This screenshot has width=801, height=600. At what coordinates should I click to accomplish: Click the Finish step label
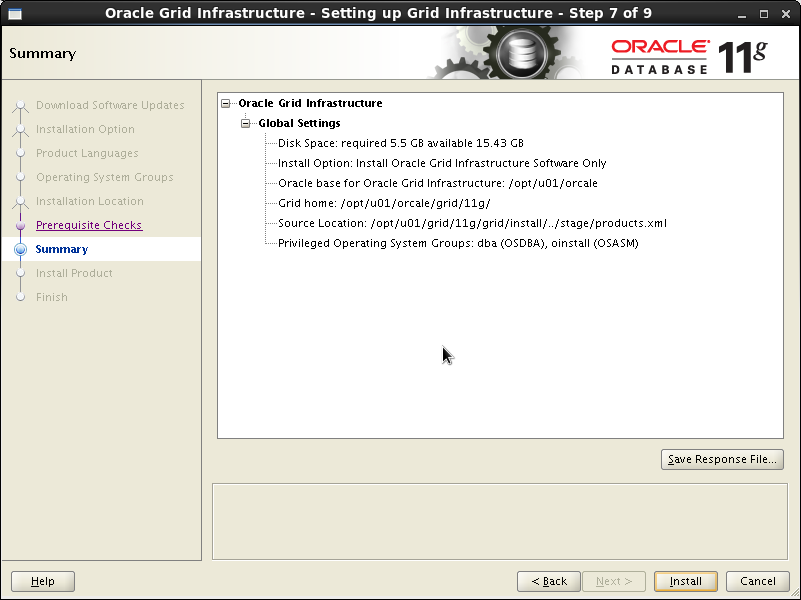[52, 297]
